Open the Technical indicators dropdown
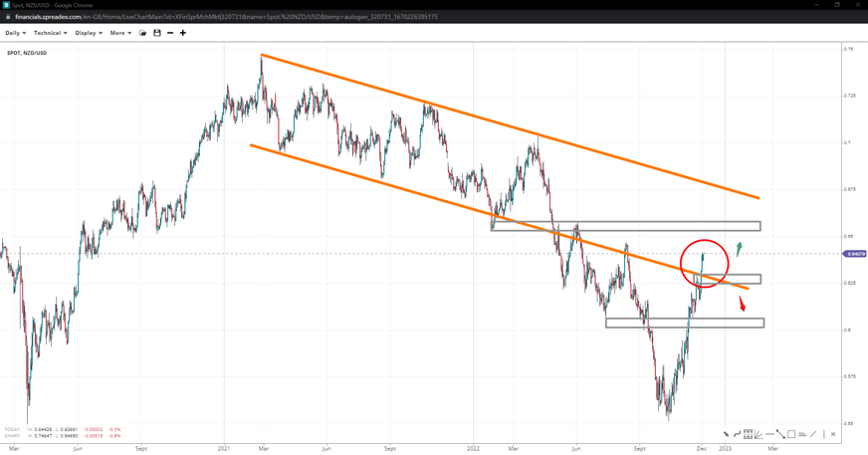Viewport: 868px width, 455px height. pyautogui.click(x=50, y=33)
